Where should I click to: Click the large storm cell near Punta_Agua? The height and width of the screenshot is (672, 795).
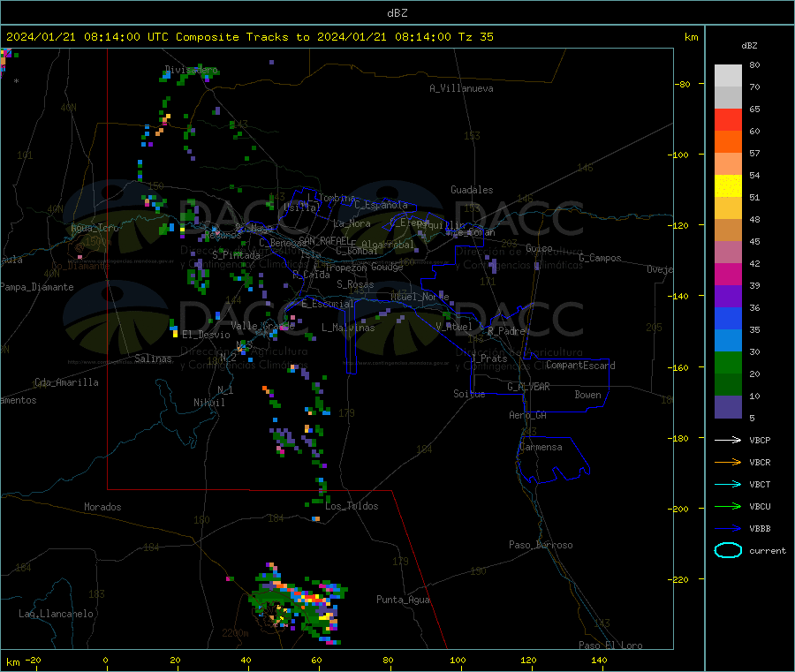pyautogui.click(x=299, y=604)
